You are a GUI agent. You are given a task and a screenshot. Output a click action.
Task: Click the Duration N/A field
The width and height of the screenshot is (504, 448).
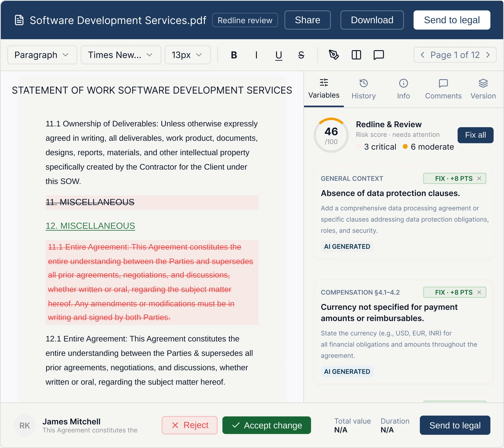395,425
